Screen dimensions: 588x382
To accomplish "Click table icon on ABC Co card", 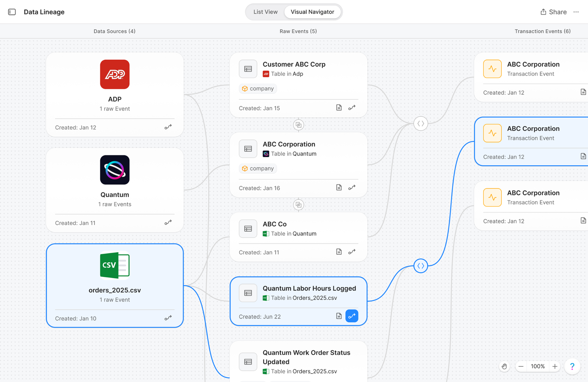I will pos(248,229).
